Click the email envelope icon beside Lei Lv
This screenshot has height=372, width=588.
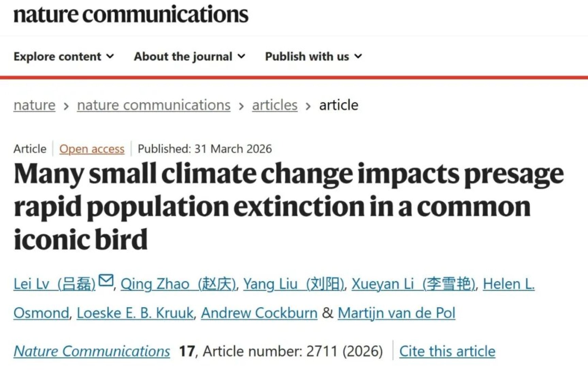[x=106, y=281]
